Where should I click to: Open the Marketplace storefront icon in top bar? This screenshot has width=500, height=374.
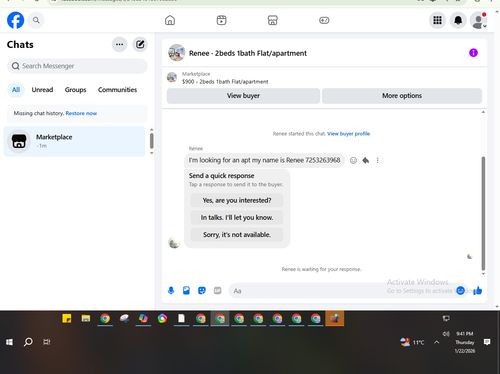[273, 20]
